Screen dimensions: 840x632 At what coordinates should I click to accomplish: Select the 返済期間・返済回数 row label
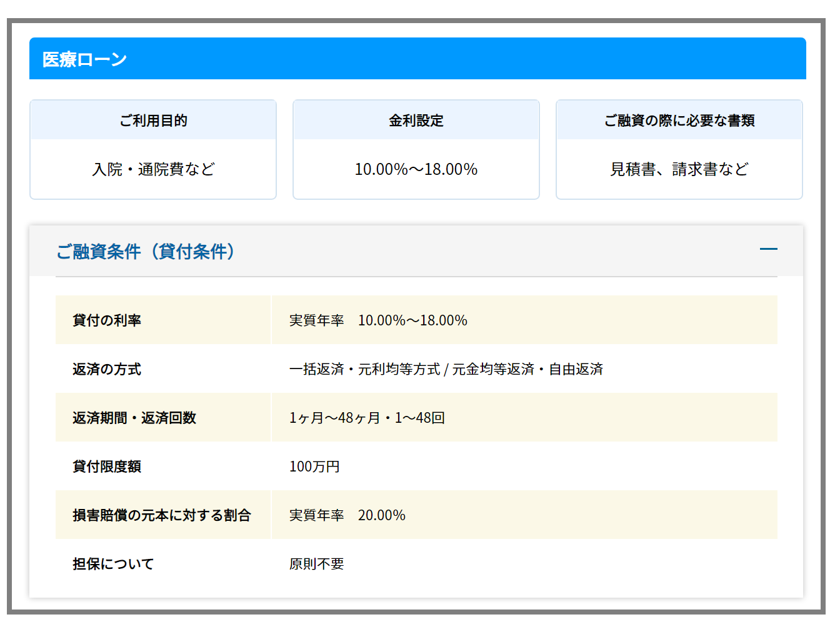[134, 418]
